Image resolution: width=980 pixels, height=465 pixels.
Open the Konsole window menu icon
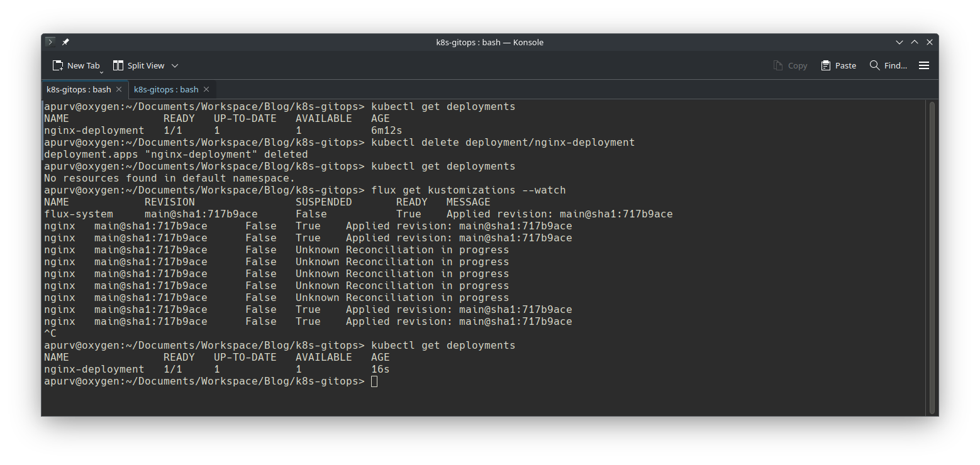[50, 42]
